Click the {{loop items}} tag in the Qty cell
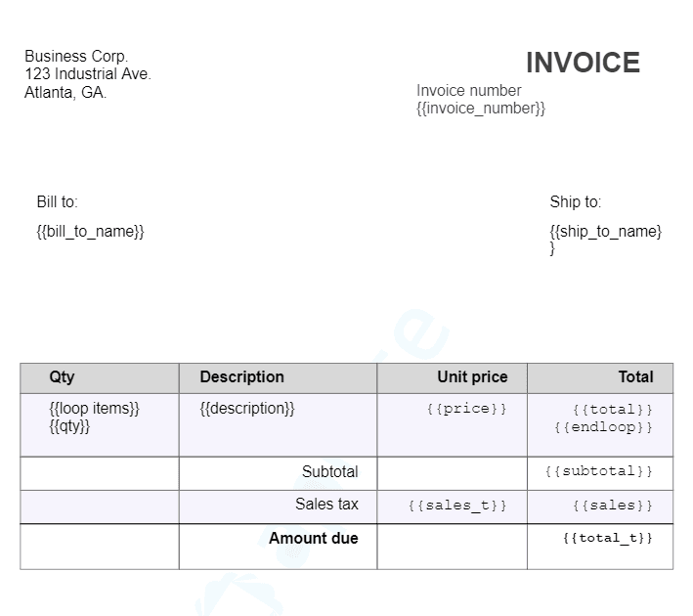Image resolution: width=693 pixels, height=616 pixels. click(94, 409)
